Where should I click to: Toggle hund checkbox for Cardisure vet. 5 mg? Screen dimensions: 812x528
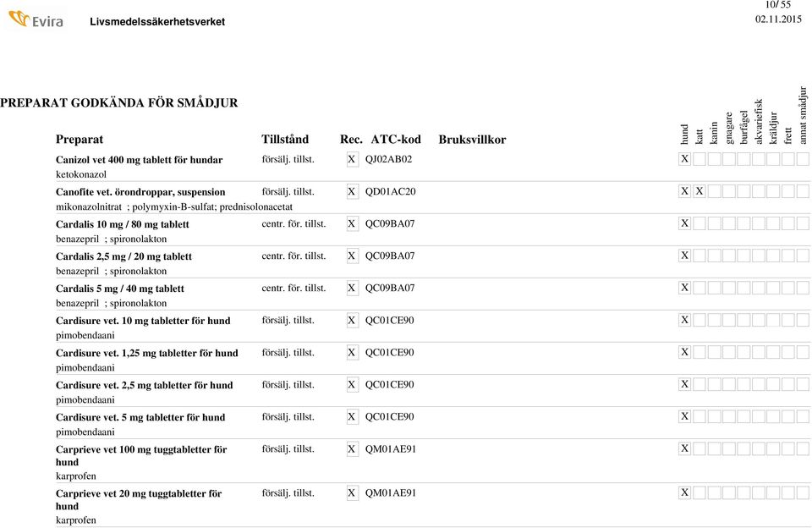[684, 416]
